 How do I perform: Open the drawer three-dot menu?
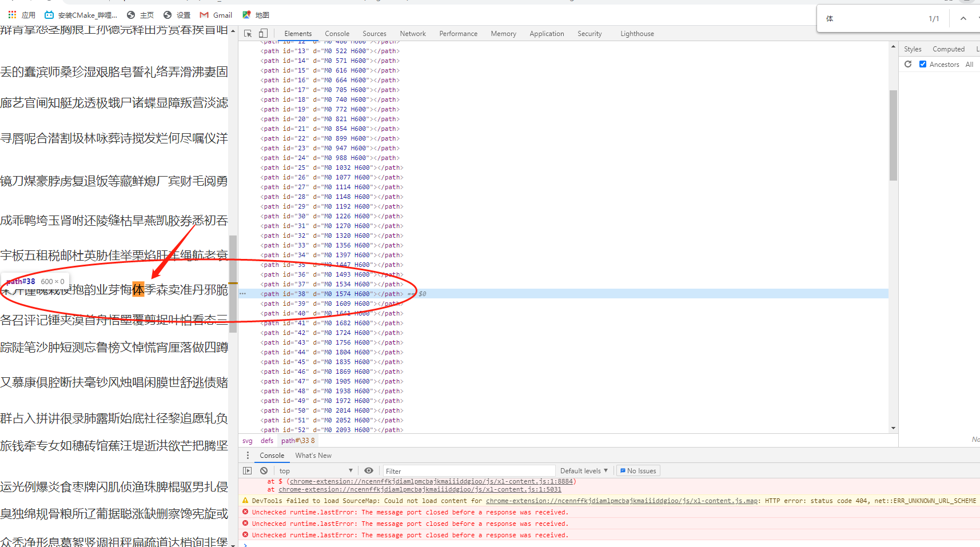248,456
